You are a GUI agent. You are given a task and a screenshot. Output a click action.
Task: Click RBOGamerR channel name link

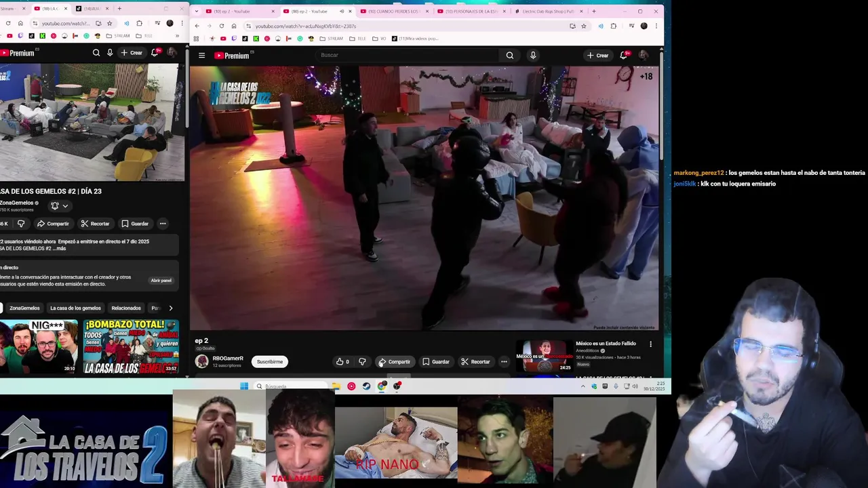(228, 359)
